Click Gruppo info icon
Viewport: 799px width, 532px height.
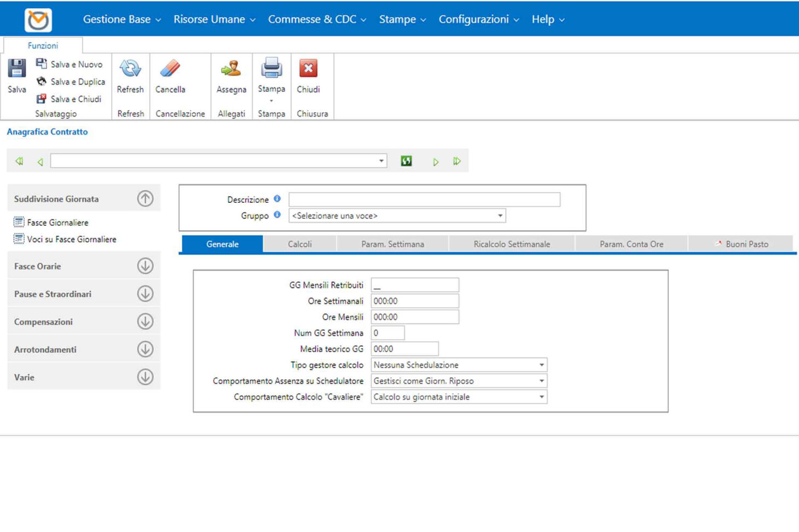click(x=277, y=215)
